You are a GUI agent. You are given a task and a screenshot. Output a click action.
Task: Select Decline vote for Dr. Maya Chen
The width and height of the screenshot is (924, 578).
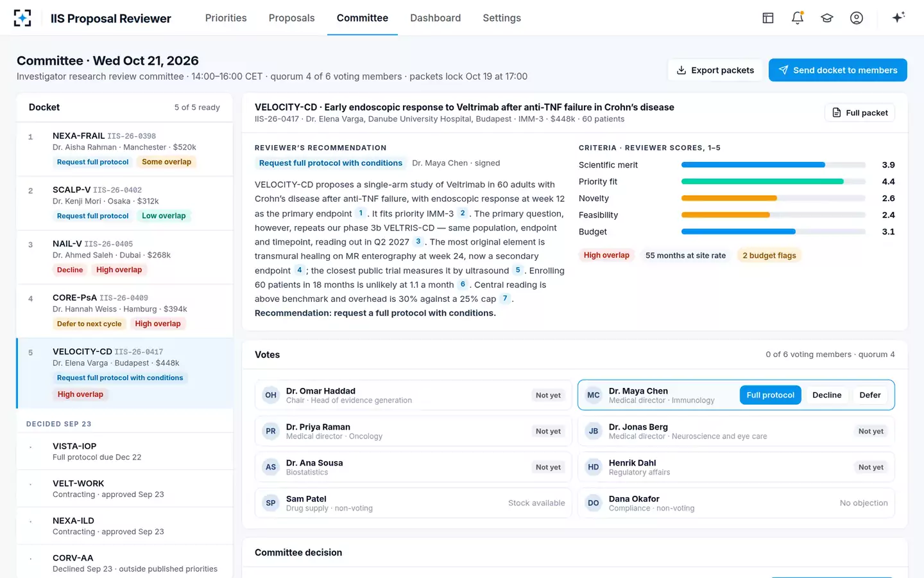click(x=826, y=395)
